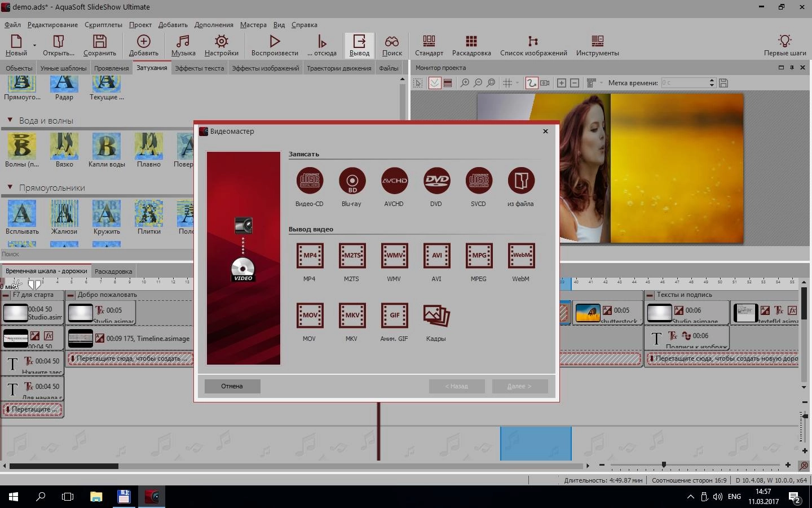Switch to Раскадровка layout view

coord(471,45)
